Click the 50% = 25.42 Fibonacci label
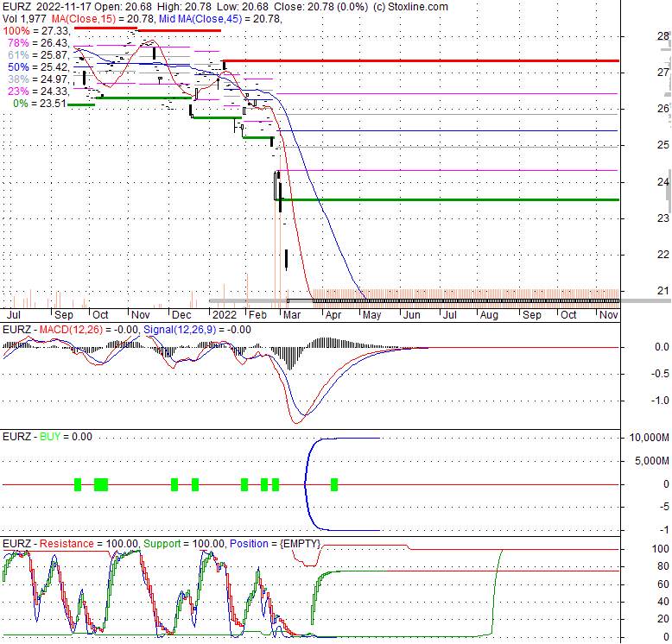Viewport: 672px width, 644px height. pos(39,67)
